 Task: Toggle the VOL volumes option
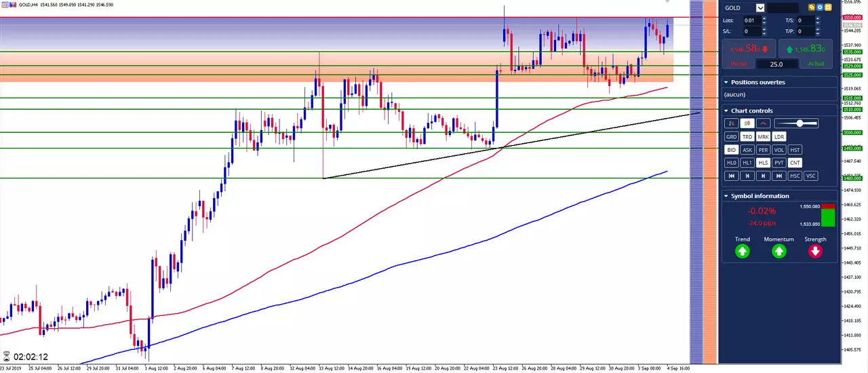[x=779, y=150]
